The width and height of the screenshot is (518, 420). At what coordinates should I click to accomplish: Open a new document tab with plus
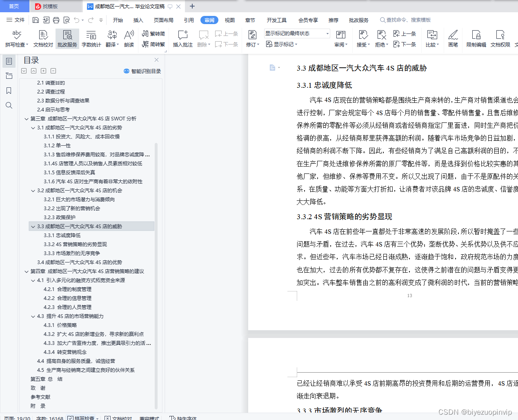[x=192, y=6]
